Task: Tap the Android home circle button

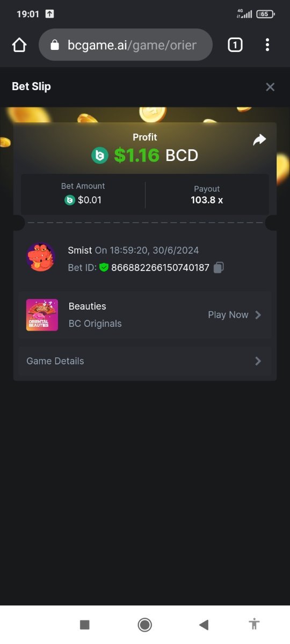Action: point(144,625)
